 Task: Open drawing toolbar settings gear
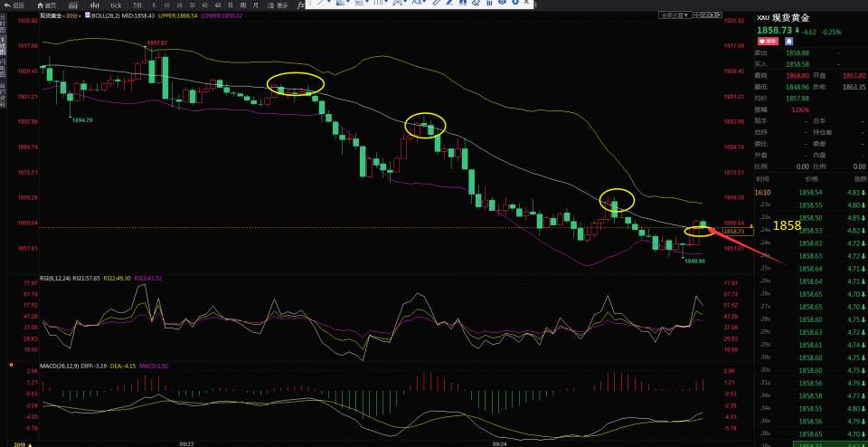[514, 2]
